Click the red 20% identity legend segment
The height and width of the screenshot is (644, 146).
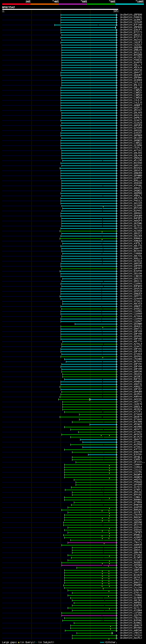(x=16, y=4)
